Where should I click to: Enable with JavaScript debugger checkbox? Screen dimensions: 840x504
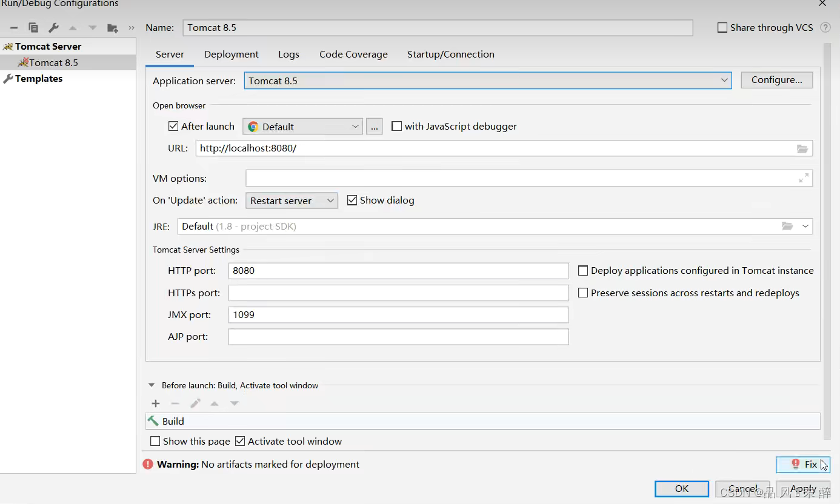pyautogui.click(x=396, y=126)
